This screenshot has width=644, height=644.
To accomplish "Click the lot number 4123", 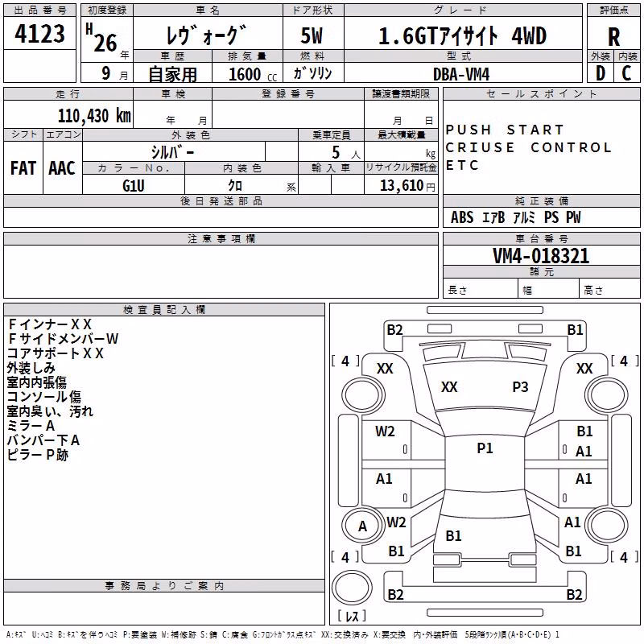I will pyautogui.click(x=39, y=34).
